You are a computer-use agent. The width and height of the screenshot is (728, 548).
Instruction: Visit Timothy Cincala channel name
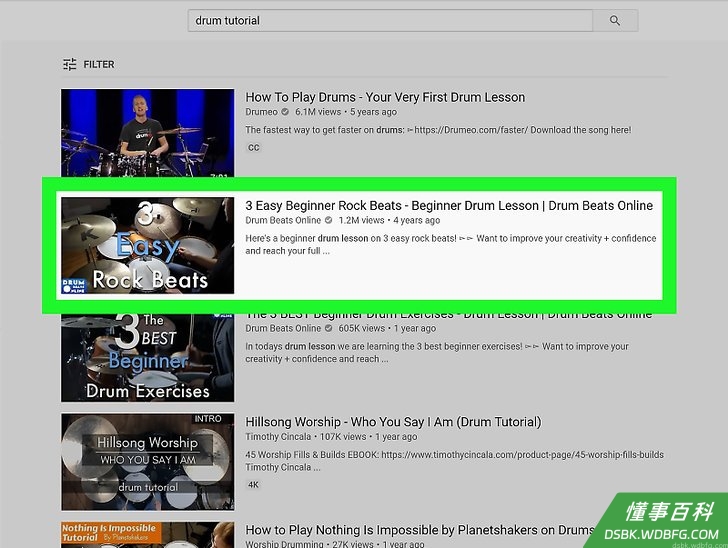(x=278, y=437)
